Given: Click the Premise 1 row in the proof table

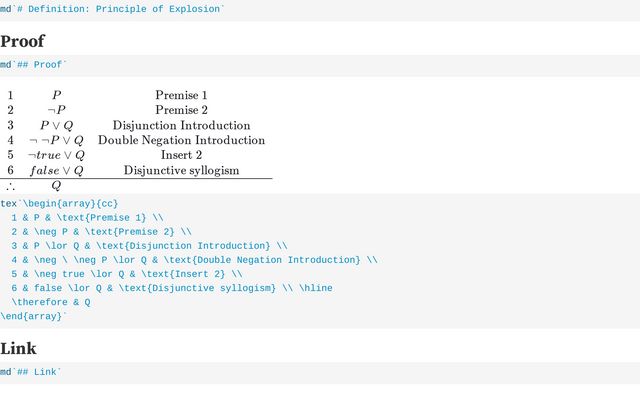Looking at the screenshot, I should click(136, 95).
